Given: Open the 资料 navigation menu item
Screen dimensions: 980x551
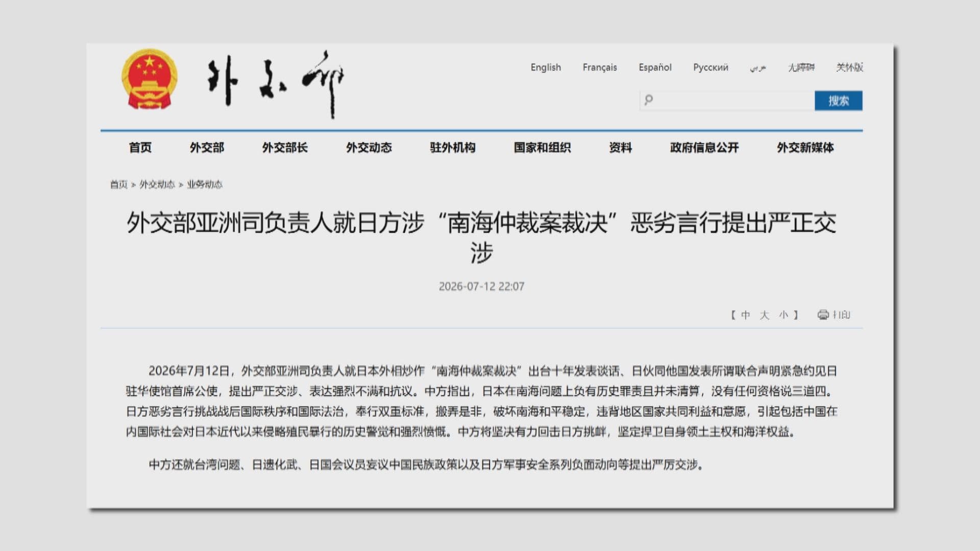Looking at the screenshot, I should 621,147.
